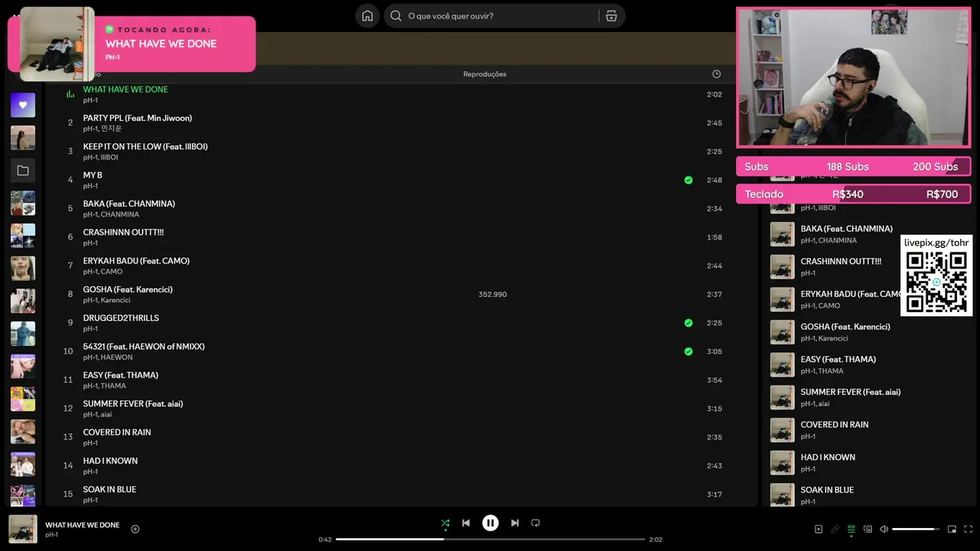Open HAEWON artist link under 54321

tap(116, 357)
